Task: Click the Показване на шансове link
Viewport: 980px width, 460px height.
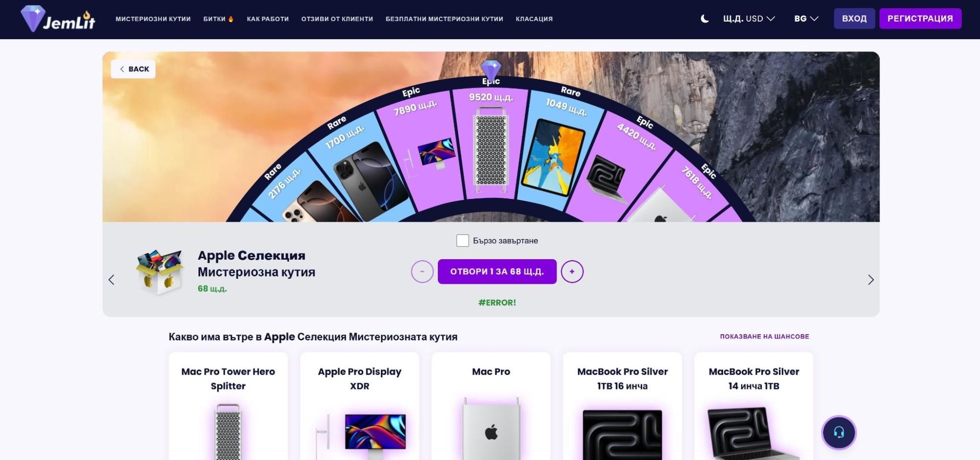Action: pos(764,337)
